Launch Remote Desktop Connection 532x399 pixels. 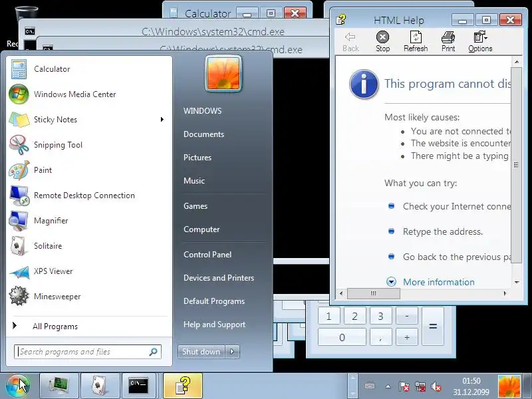[89, 196]
